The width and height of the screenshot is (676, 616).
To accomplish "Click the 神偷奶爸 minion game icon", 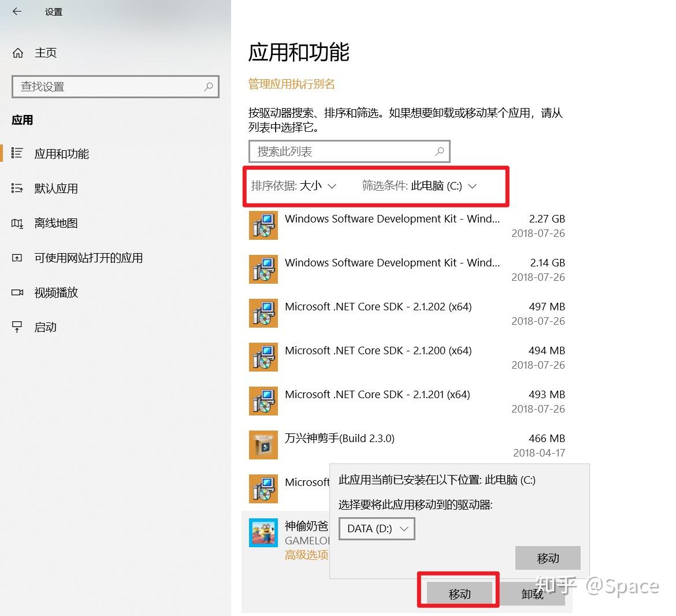I will 263,533.
